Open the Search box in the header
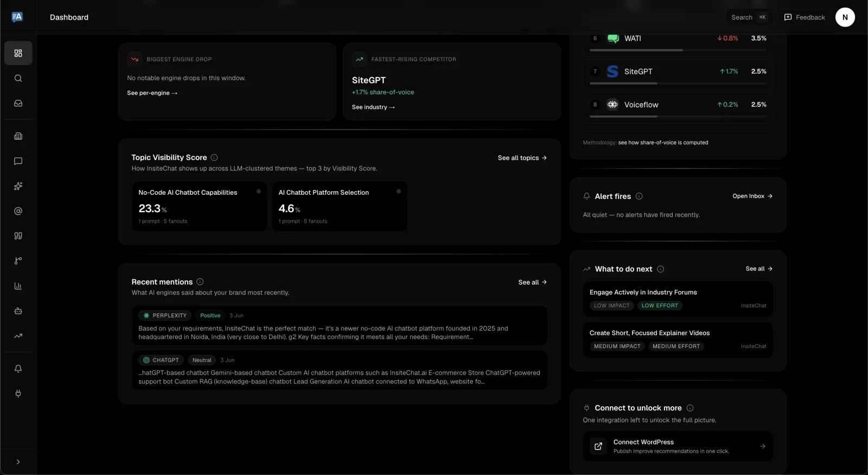 (750, 17)
